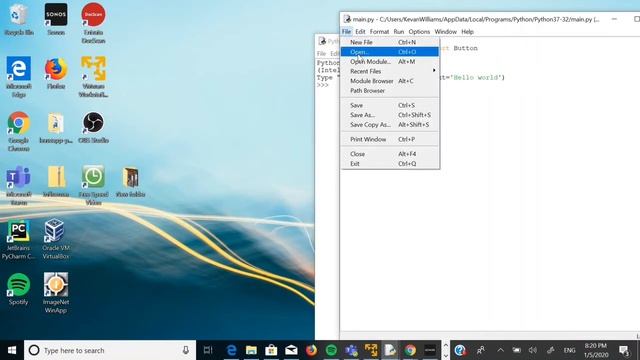Open the notification center icon
The width and height of the screenshot is (640, 360).
624,350
